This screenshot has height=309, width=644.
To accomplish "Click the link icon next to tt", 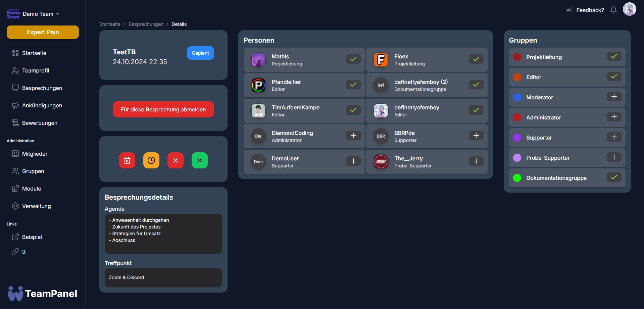I will (x=15, y=252).
